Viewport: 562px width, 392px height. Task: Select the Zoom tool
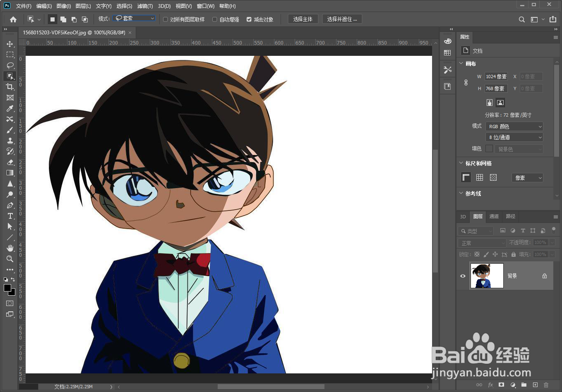[x=10, y=259]
